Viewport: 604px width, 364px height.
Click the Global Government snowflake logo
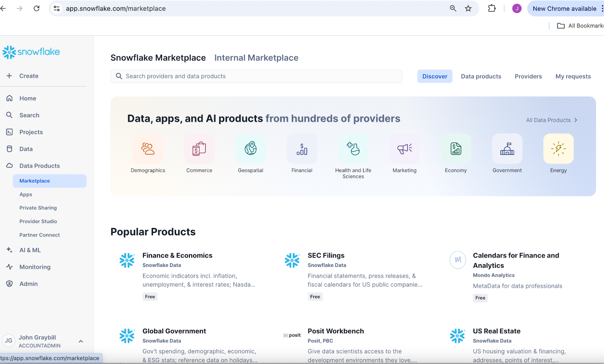pyautogui.click(x=127, y=336)
